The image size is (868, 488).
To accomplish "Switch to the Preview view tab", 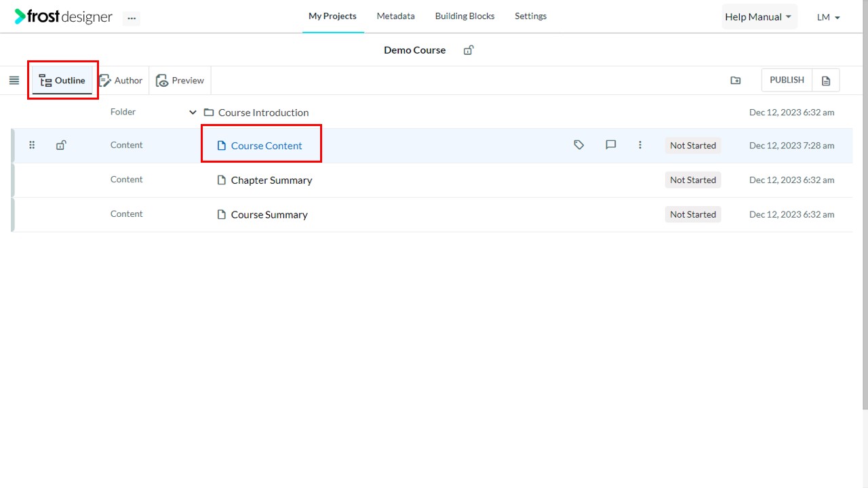I will [x=180, y=80].
